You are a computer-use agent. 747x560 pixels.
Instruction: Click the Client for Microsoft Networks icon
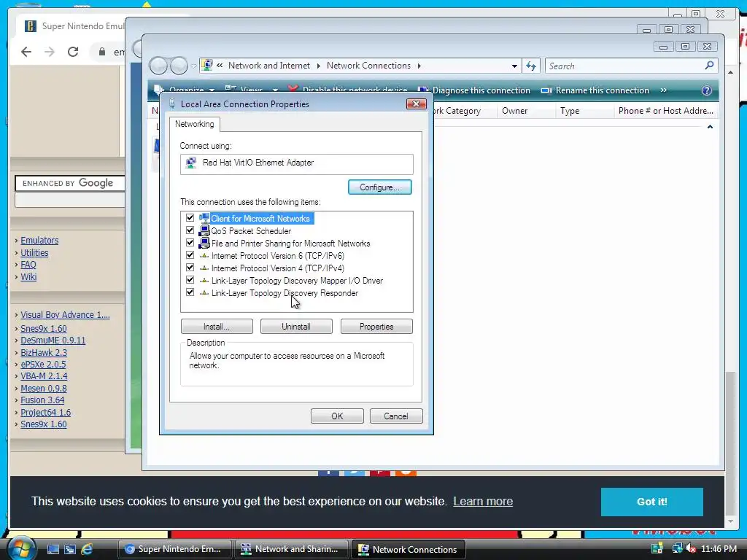click(204, 218)
